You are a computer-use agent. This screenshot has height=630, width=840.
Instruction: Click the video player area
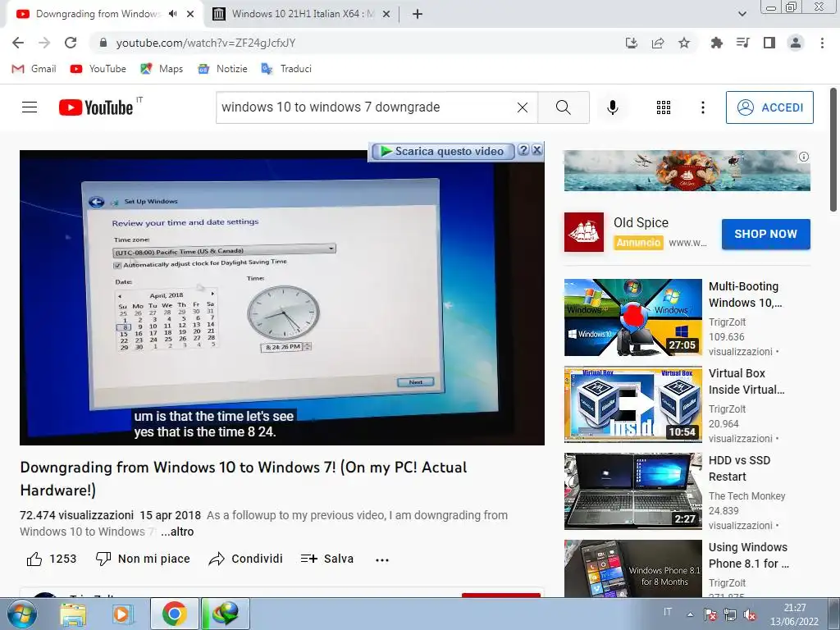[282, 297]
